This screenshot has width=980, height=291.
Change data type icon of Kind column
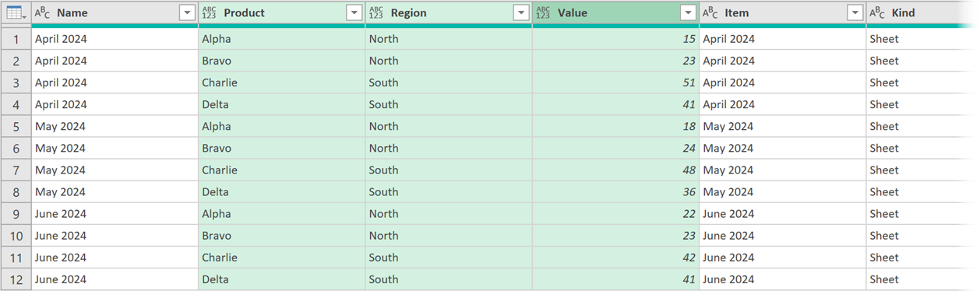click(x=877, y=12)
